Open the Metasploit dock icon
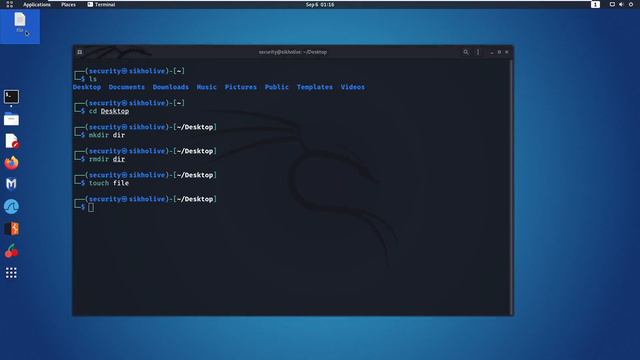The height and width of the screenshot is (360, 640). 11,184
